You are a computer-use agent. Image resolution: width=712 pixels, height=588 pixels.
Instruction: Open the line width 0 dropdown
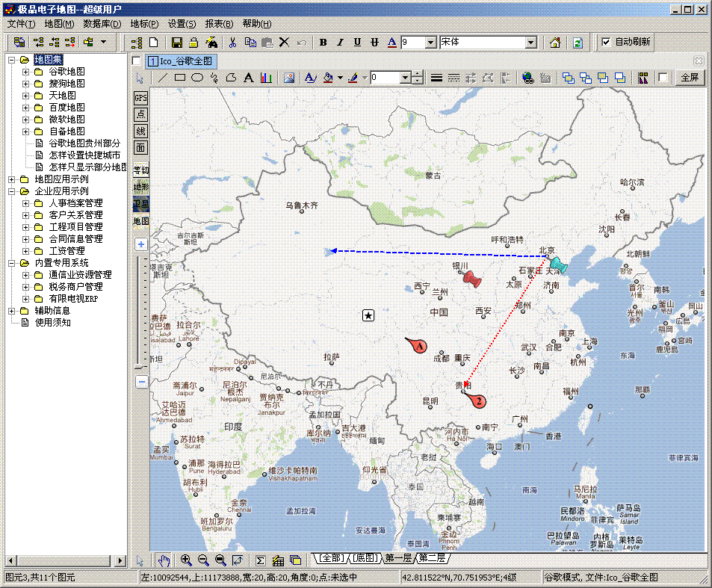(405, 78)
